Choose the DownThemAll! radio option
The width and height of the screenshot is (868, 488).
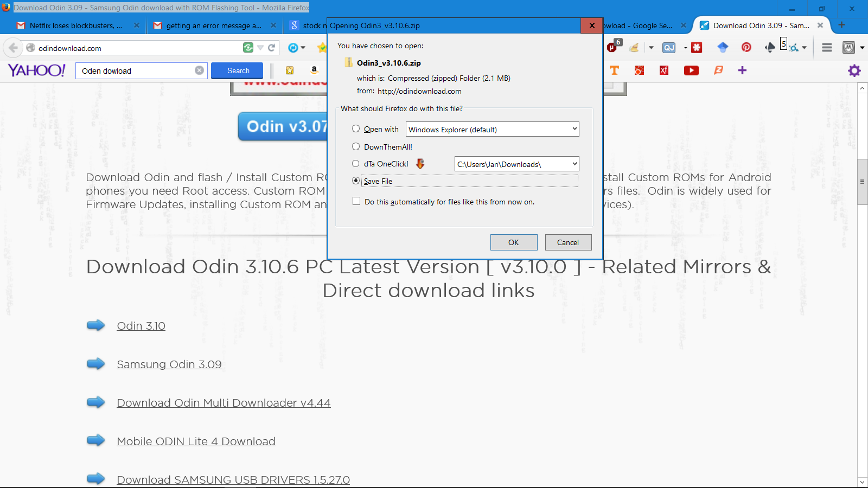[x=356, y=147]
